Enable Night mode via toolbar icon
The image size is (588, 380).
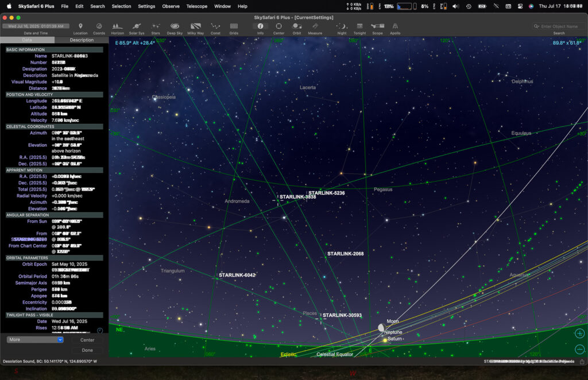[x=341, y=28]
